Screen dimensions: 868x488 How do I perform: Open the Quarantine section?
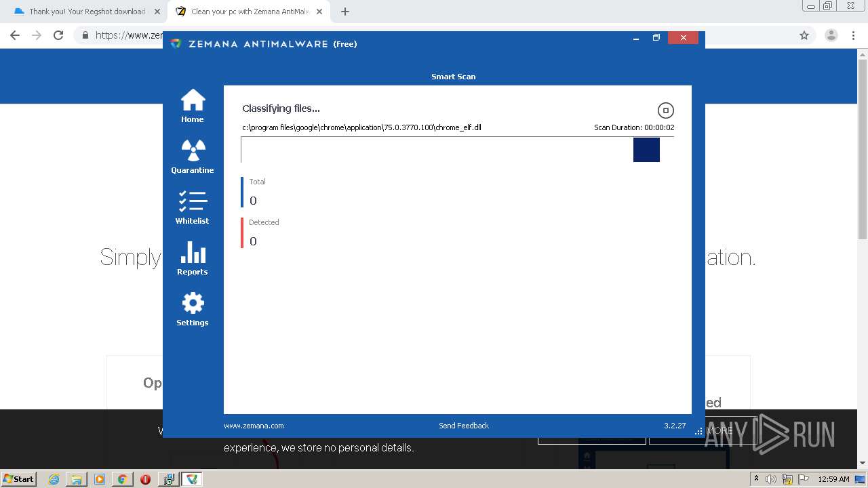coord(193,157)
